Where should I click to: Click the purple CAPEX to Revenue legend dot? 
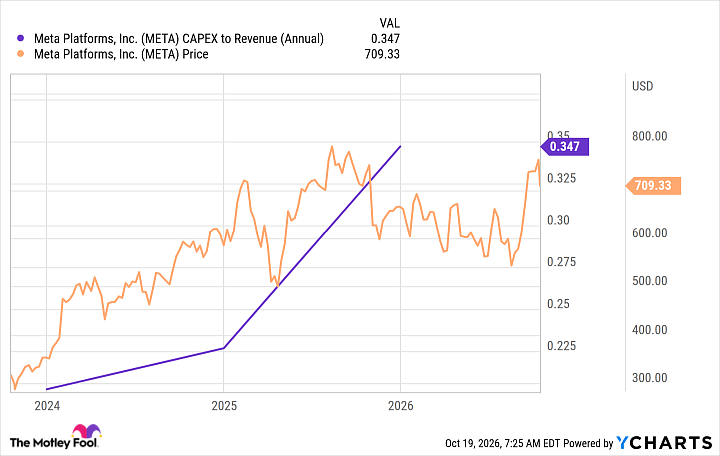coord(20,39)
